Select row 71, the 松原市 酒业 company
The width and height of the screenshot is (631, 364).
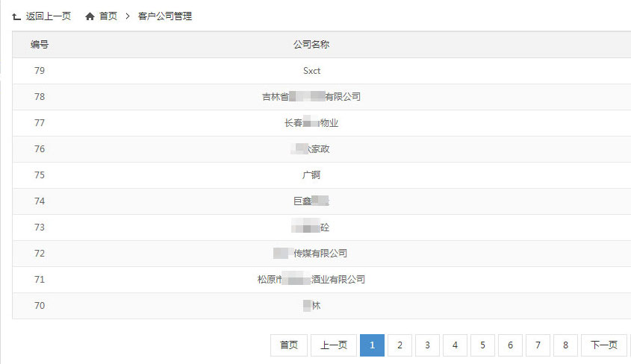[311, 280]
